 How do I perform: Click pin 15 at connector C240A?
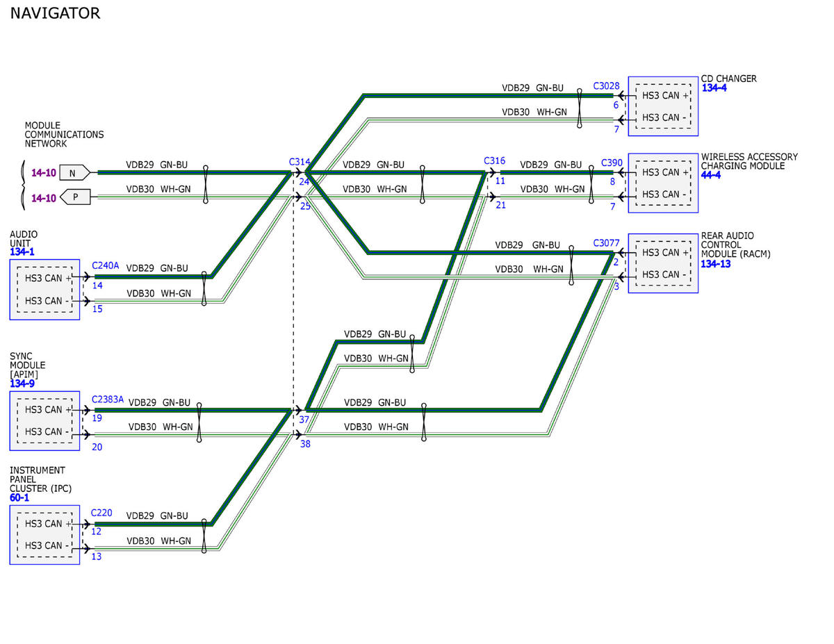[x=97, y=308]
